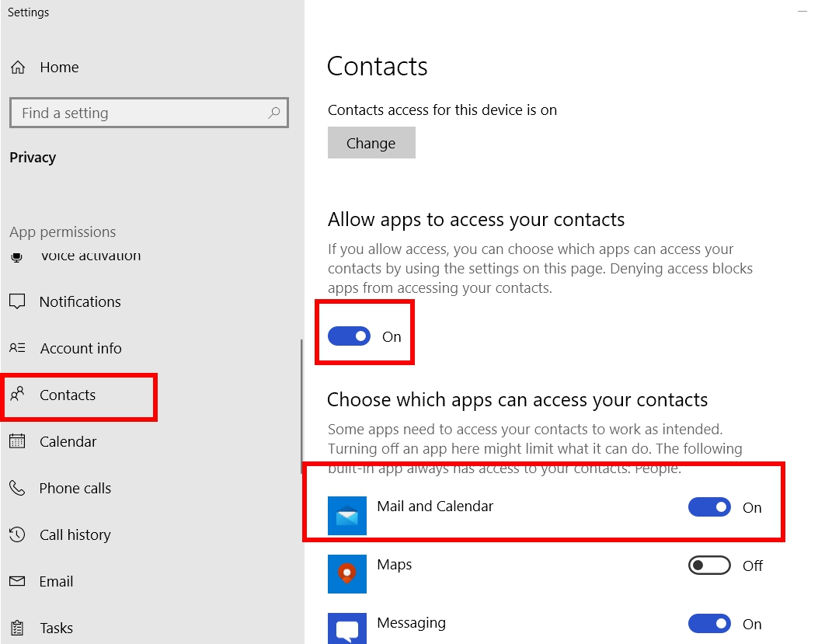Click the Maps app icon
The image size is (832, 644).
click(x=346, y=574)
